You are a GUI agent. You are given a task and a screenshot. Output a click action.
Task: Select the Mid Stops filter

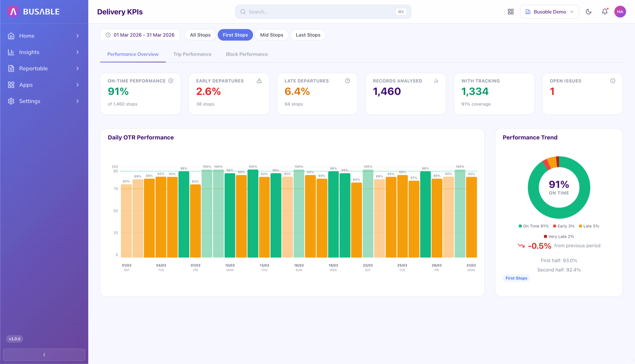[271, 35]
